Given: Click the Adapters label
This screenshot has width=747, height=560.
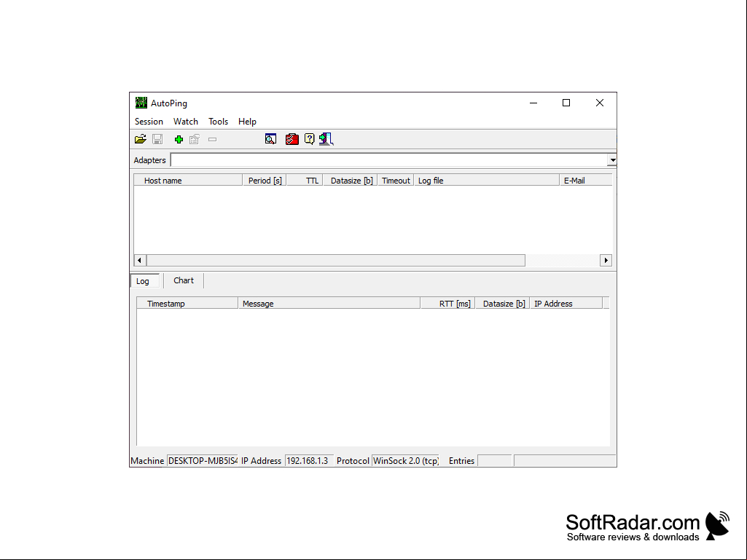Looking at the screenshot, I should click(x=149, y=160).
